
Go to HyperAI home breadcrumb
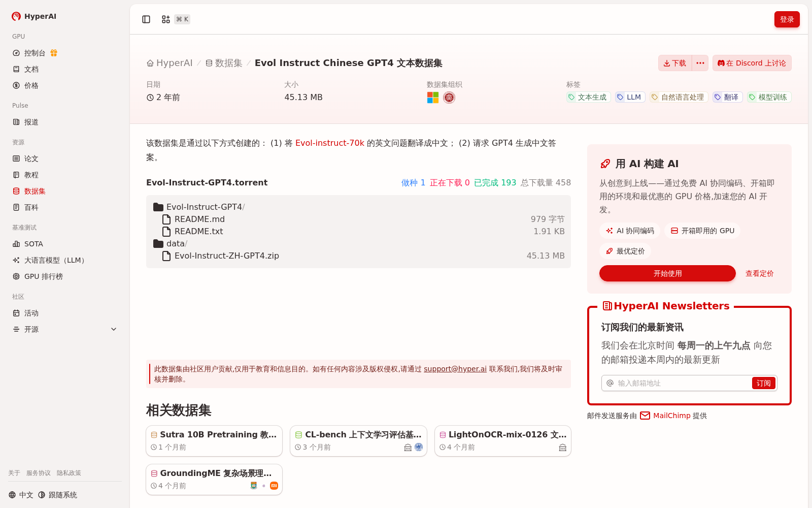[170, 63]
